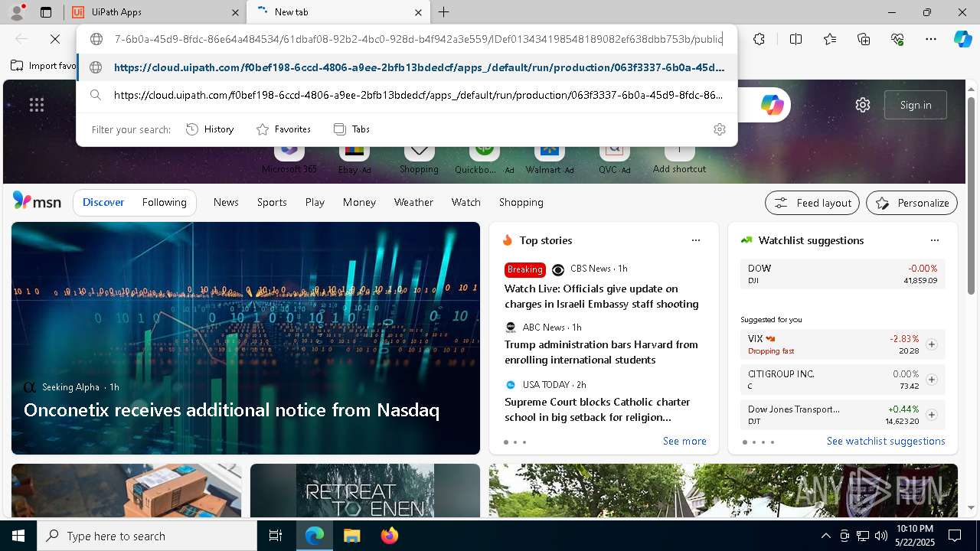Open Settings and more menu
This screenshot has width=980, height=551.
(x=931, y=39)
